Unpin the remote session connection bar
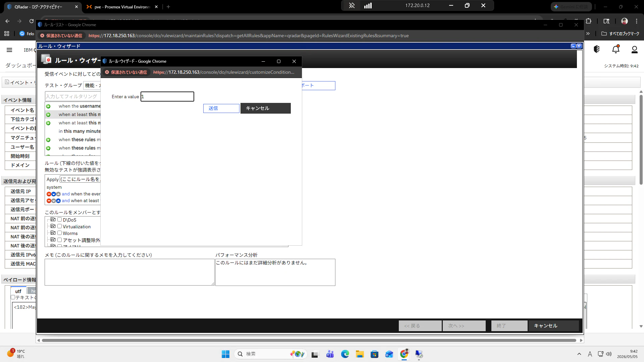Screen dimensions: 644x362 pyautogui.click(x=352, y=5)
